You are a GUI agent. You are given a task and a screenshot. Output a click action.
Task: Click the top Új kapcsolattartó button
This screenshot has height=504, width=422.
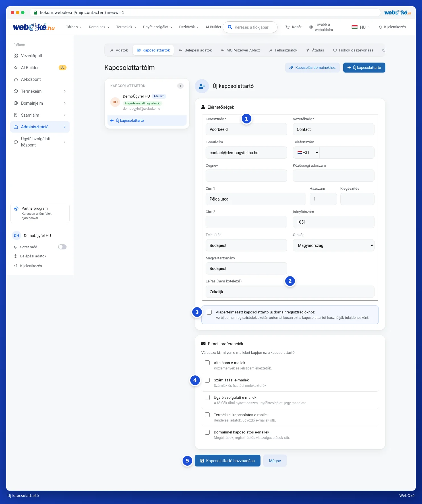coord(364,68)
